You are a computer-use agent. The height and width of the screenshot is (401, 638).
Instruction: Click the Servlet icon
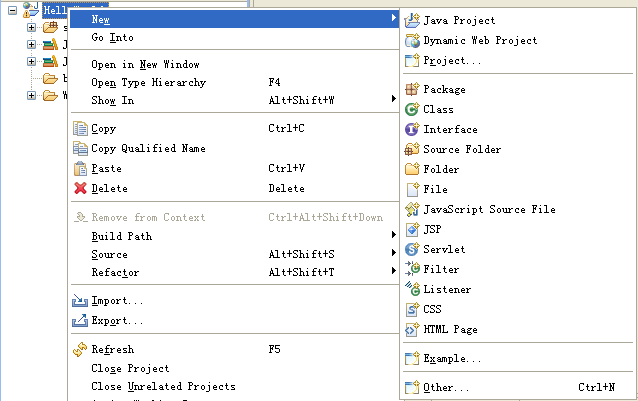[412, 249]
